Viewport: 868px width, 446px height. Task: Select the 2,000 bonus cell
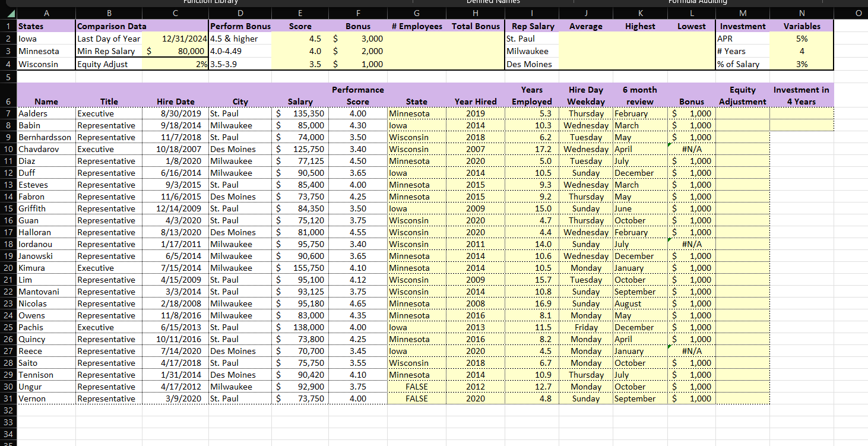357,51
